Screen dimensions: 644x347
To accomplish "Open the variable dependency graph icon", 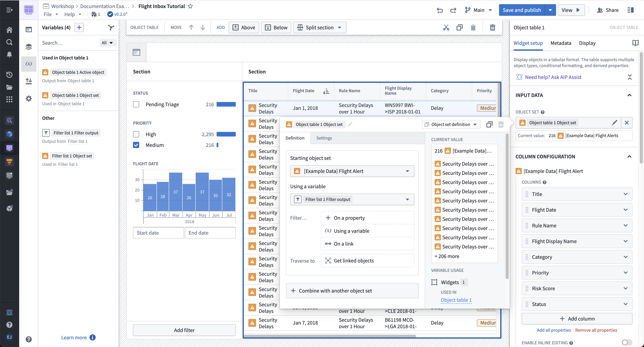I will coord(111,27).
